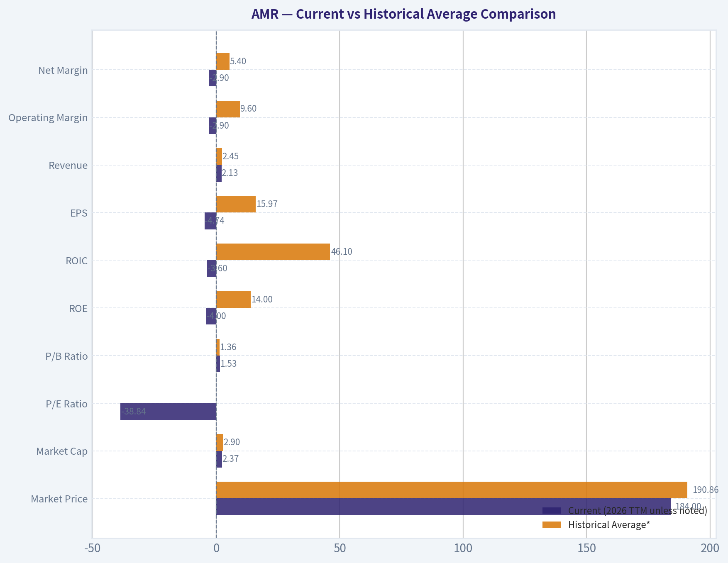Select the 'Market Cap' axis label

pyautogui.click(x=62, y=451)
